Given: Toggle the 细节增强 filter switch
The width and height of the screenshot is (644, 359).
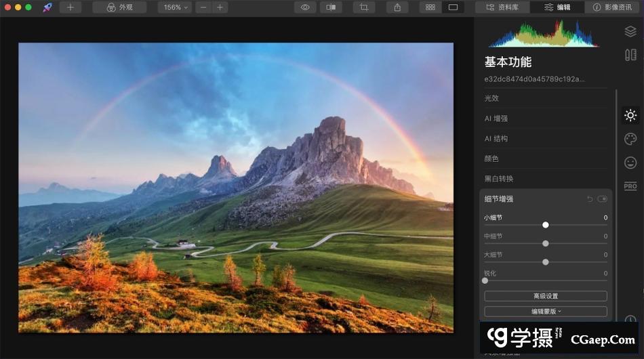Looking at the screenshot, I should click(x=602, y=199).
